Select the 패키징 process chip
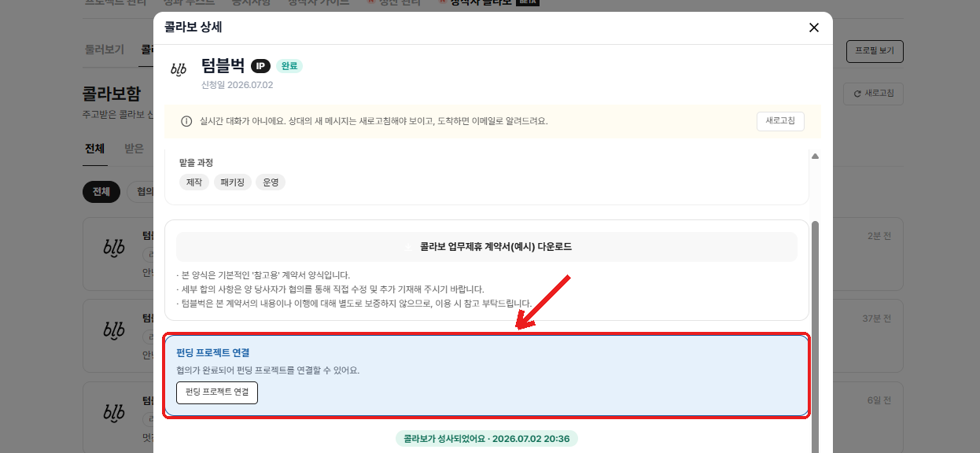 pos(233,182)
